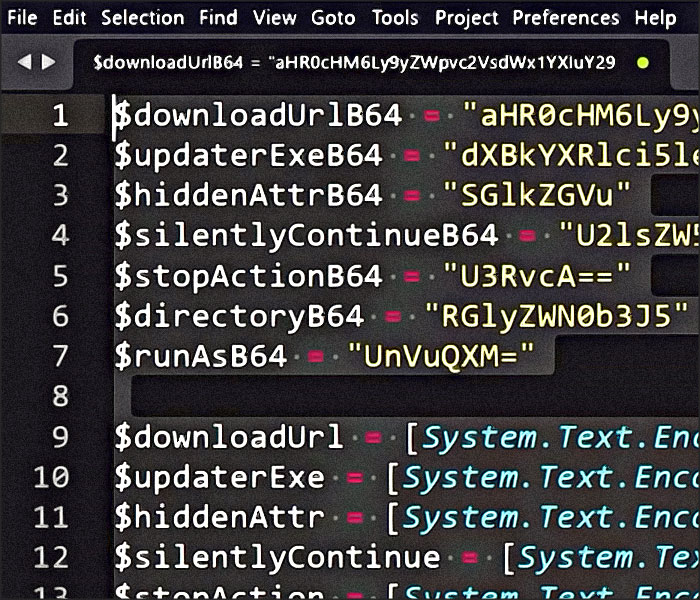The height and width of the screenshot is (600, 700).
Task: Open the File menu
Action: pyautogui.click(x=22, y=18)
